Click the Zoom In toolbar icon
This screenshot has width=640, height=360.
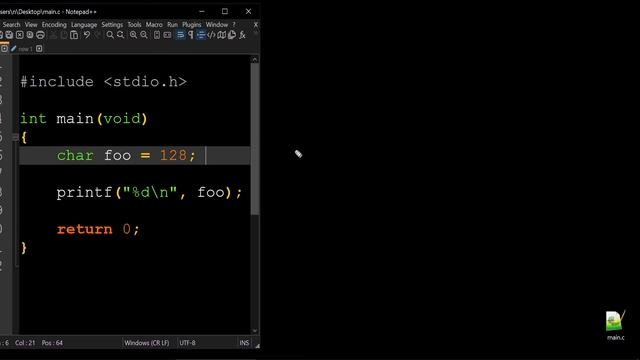click(x=133, y=35)
